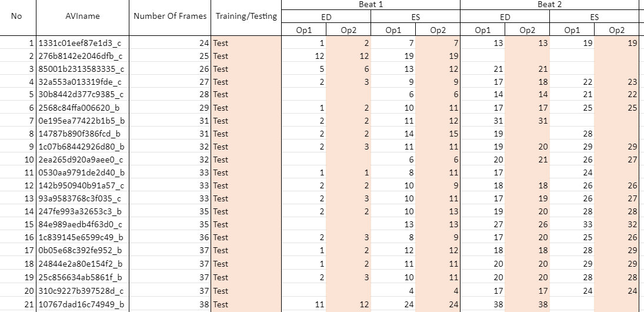
Task: Select the "Beat 1" merged header
Action: (x=371, y=4)
